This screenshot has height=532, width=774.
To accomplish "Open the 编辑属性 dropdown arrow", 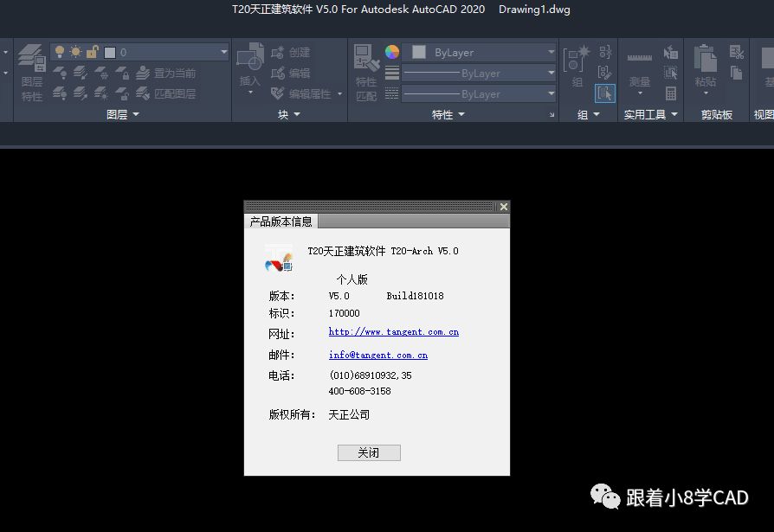I will click(339, 93).
